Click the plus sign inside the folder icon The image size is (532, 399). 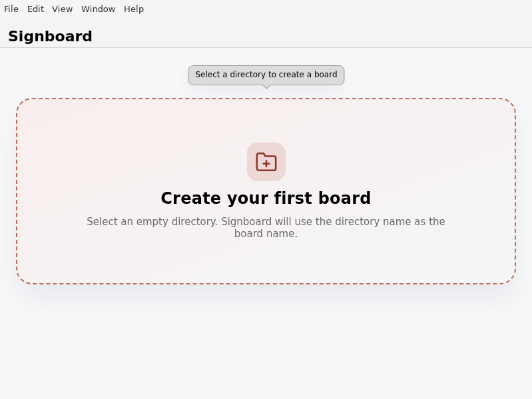(x=266, y=164)
